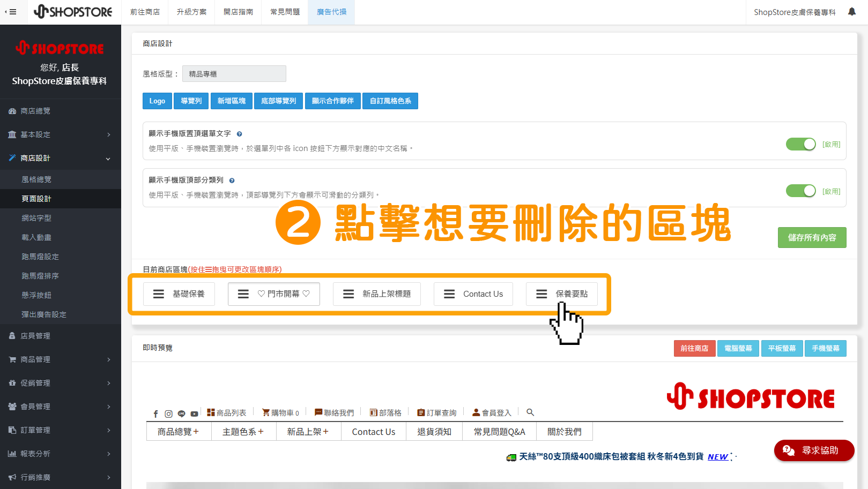The height and width of the screenshot is (489, 868).
Task: Click the 風格版型 field showing 精品專櫃
Action: coord(234,74)
